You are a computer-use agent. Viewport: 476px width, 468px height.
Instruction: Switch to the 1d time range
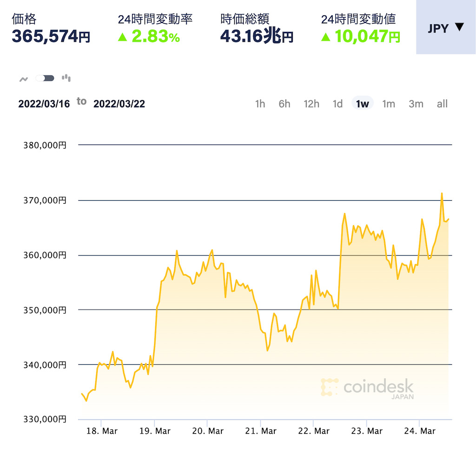[337, 104]
